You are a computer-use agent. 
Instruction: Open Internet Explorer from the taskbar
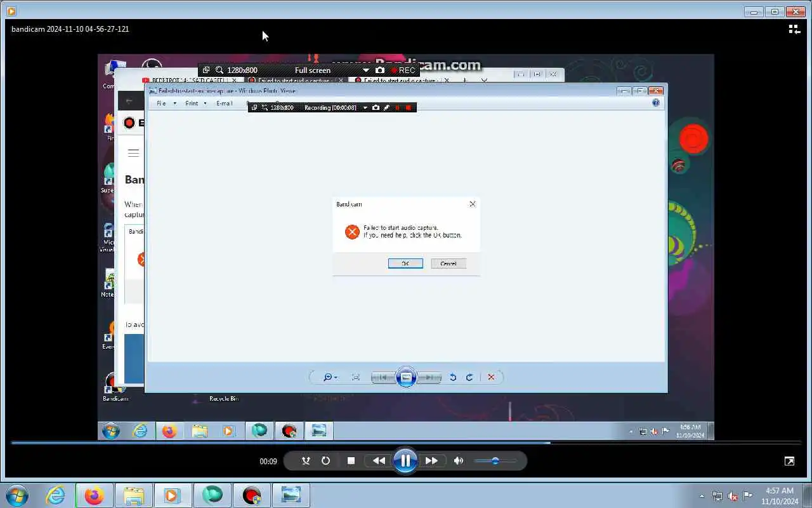[56, 495]
